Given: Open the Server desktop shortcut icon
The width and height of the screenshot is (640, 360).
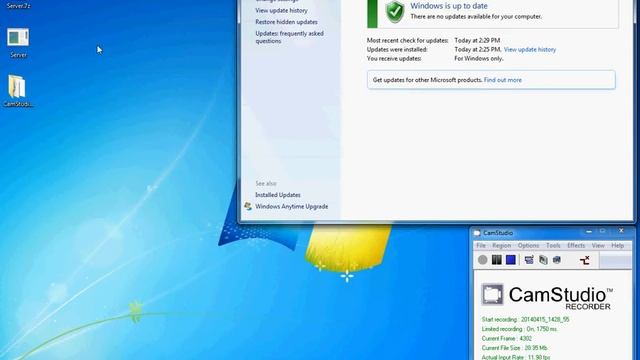Looking at the screenshot, I should [18, 38].
